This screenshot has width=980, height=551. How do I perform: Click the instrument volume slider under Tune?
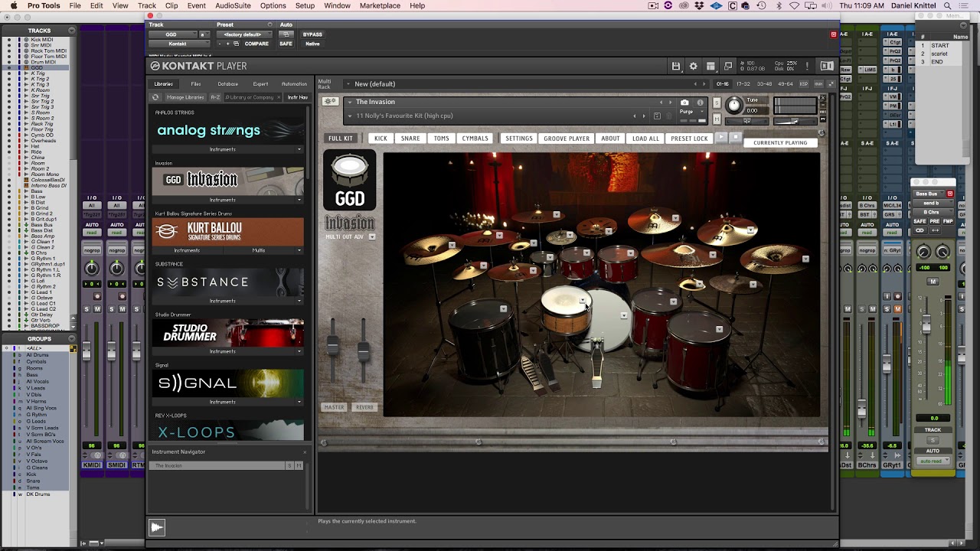(x=795, y=121)
